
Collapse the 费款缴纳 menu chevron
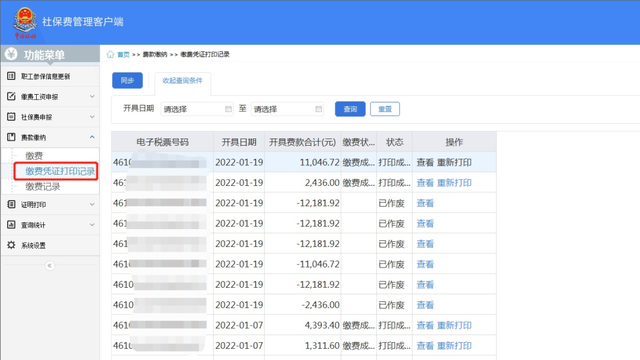click(92, 137)
